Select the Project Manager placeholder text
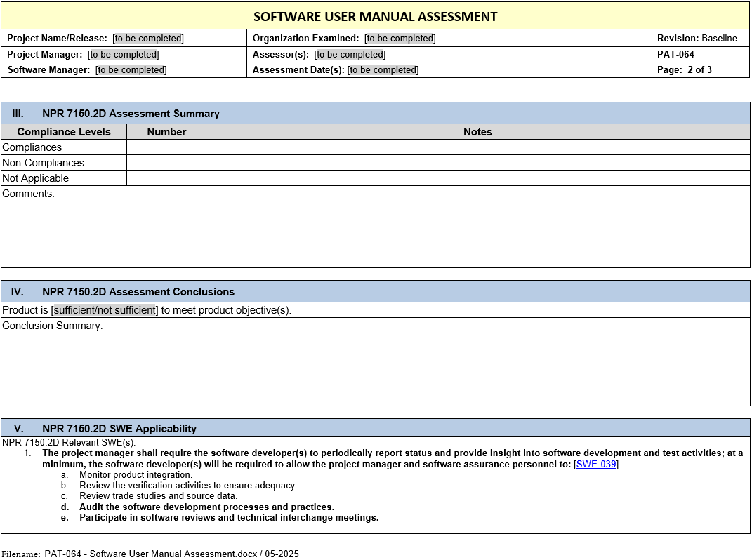Screen dimensions: 752x560 coord(123,55)
